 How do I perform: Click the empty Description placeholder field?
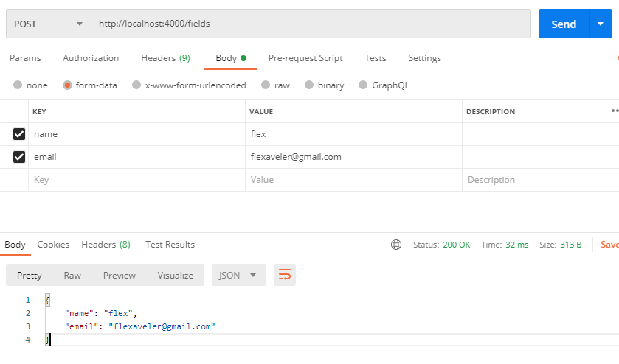(541, 180)
